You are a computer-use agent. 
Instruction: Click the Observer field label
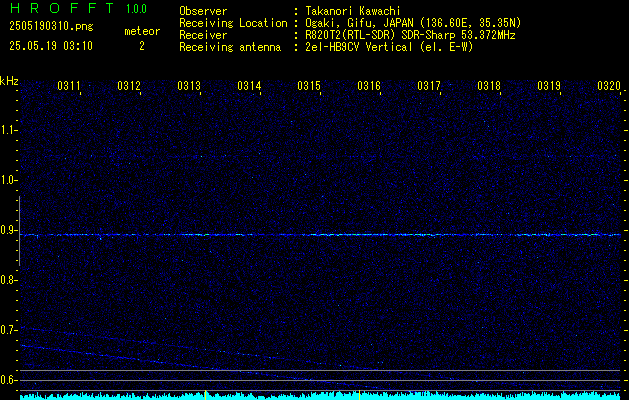203,11
